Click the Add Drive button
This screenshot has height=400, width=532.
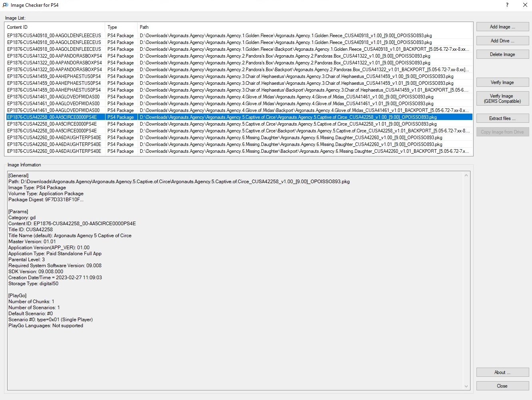pyautogui.click(x=502, y=41)
